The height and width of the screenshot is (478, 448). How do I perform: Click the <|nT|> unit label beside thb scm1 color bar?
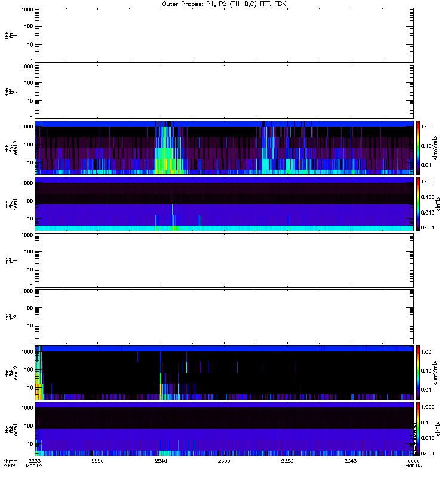(x=438, y=204)
